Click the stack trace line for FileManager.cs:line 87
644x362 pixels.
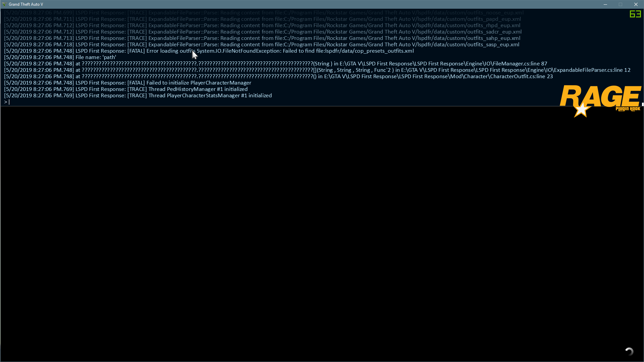[275, 64]
